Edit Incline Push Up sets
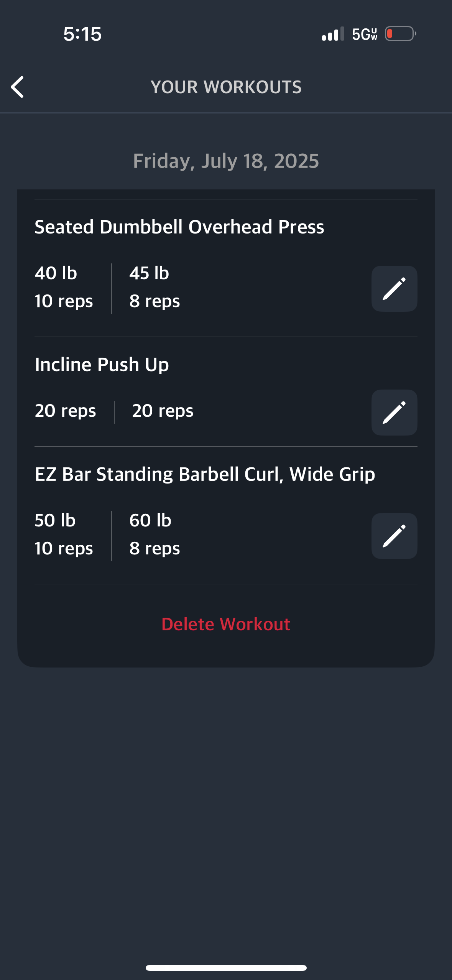 [394, 413]
